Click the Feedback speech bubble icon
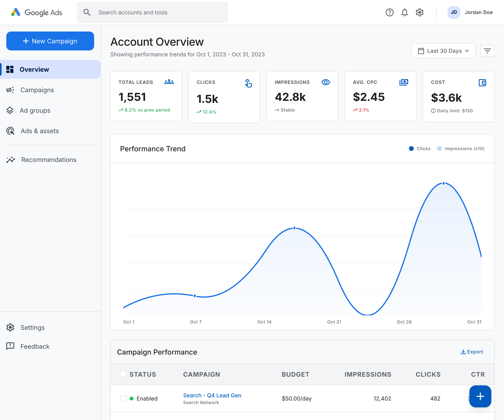 click(10, 346)
